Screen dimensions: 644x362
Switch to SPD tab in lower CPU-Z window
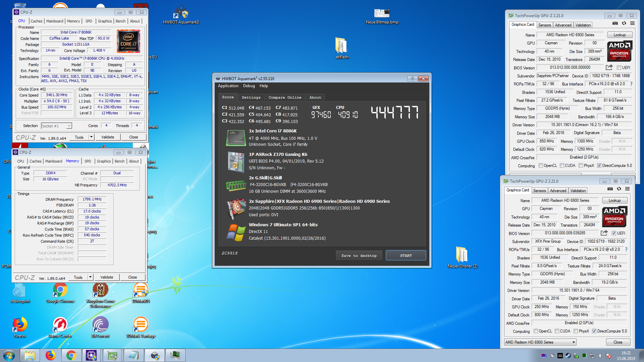point(88,161)
